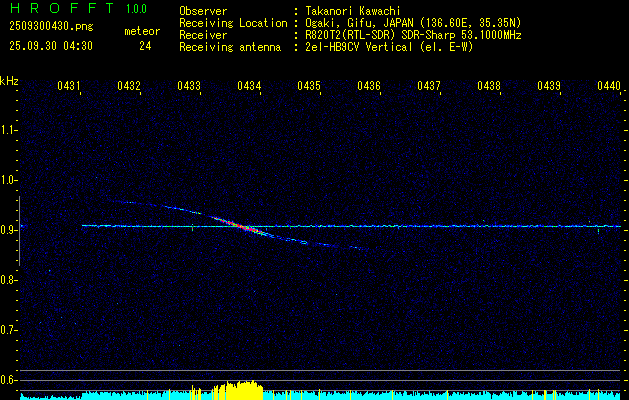Click the Receiving antenna label
The height and width of the screenshot is (400, 629).
230,47
